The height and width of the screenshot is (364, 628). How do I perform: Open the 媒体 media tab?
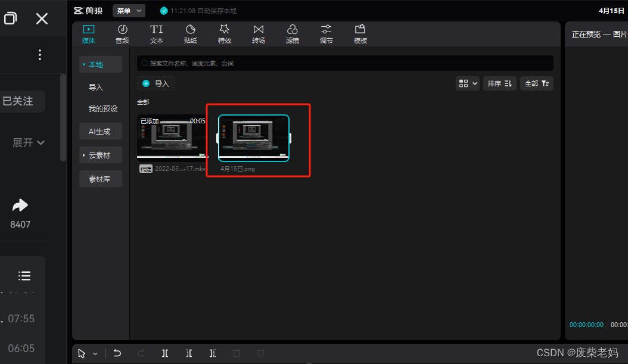[89, 34]
